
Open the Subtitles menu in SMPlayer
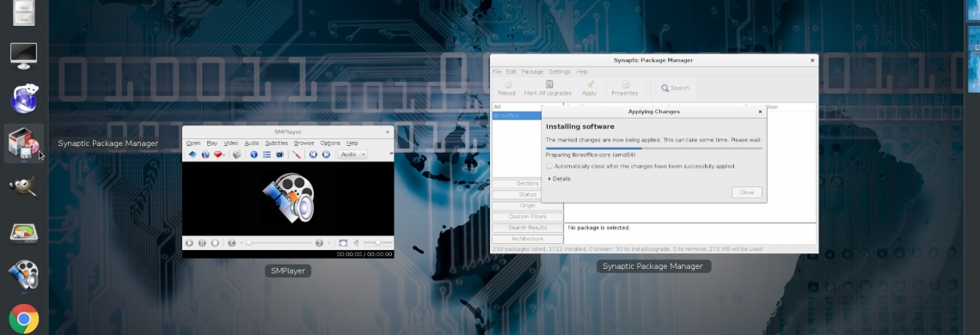pos(276,143)
